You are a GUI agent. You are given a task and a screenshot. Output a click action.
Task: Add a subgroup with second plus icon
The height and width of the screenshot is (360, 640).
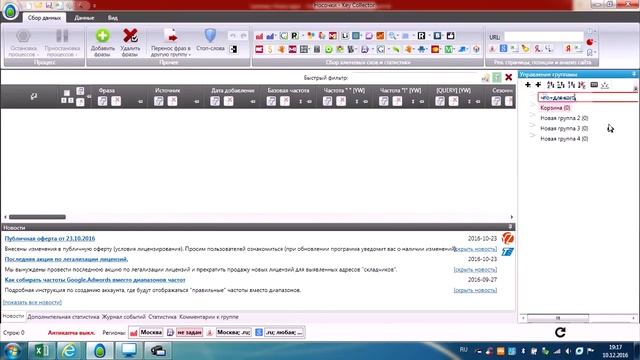pos(538,85)
